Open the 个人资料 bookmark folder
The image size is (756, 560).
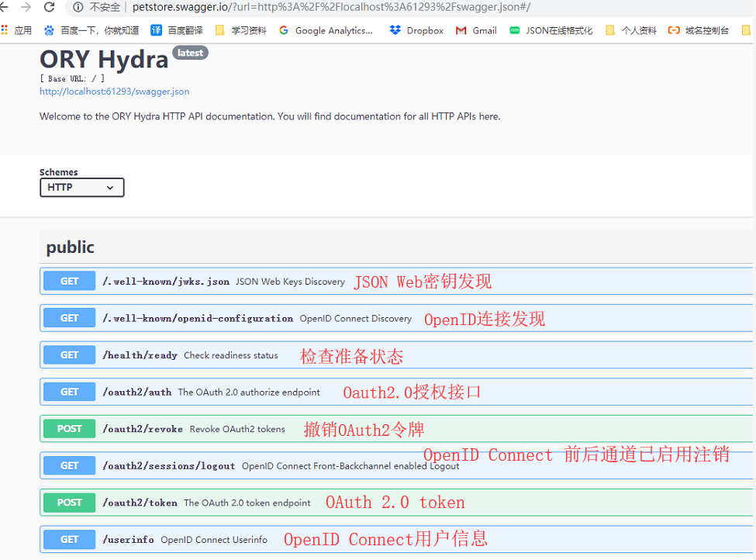(x=631, y=30)
